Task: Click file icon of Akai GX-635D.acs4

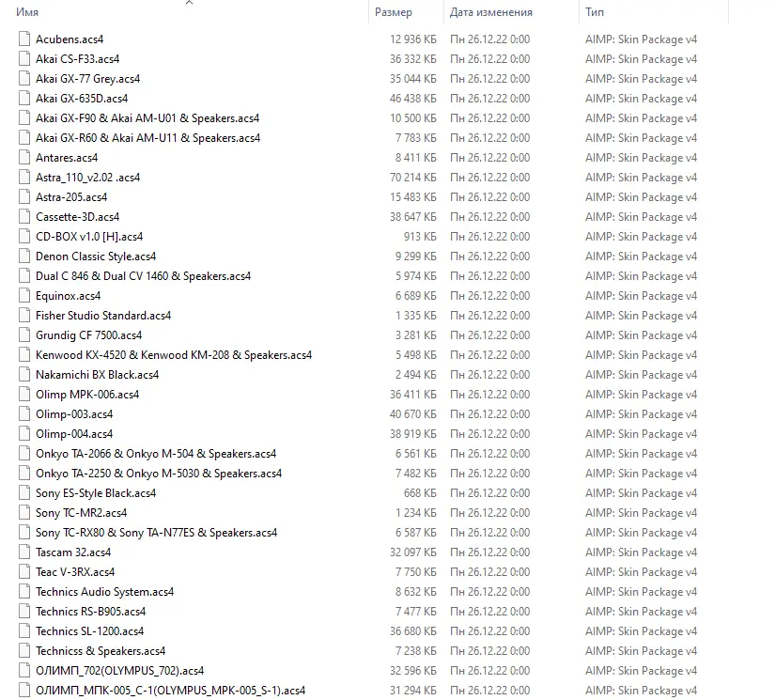Action: (24, 99)
